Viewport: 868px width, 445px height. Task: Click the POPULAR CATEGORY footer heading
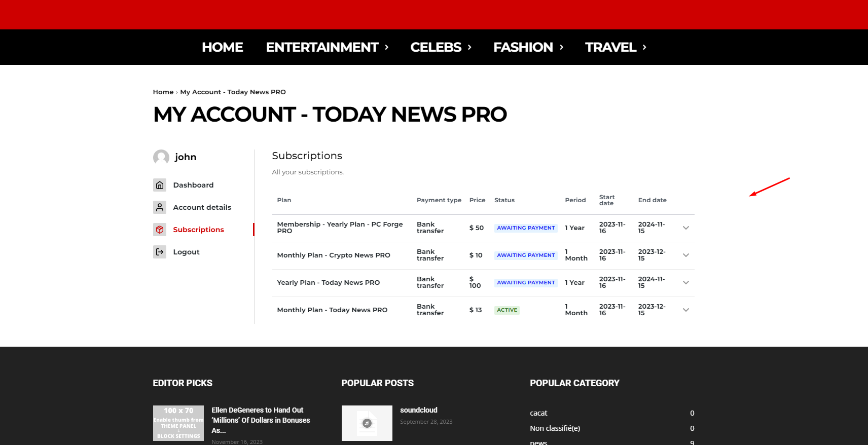pyautogui.click(x=574, y=383)
